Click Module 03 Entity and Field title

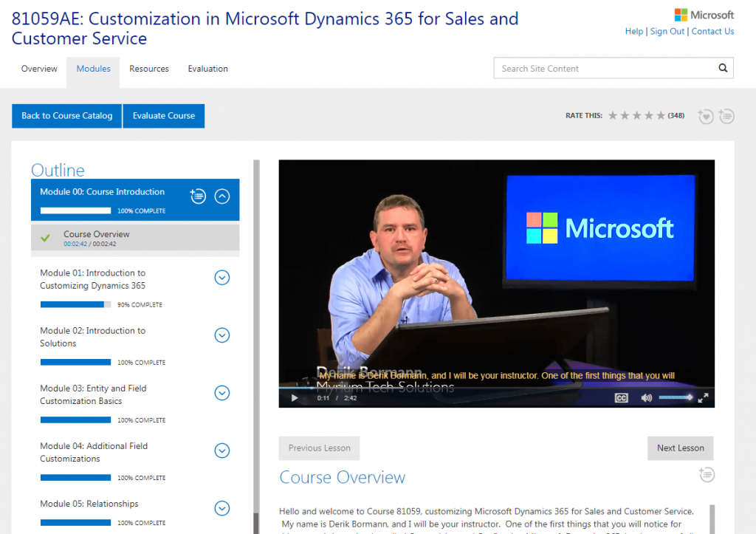tap(93, 394)
